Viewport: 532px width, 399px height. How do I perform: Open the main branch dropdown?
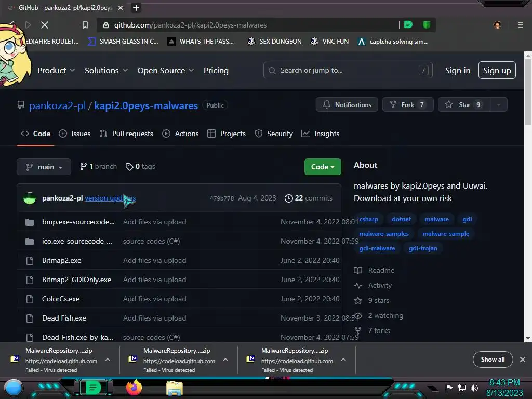tap(44, 167)
